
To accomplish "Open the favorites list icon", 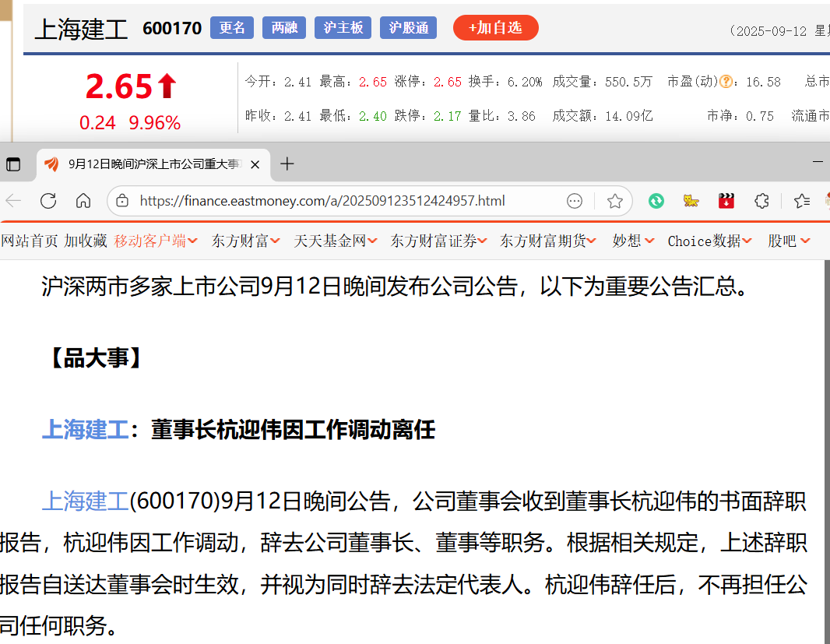I will click(802, 201).
